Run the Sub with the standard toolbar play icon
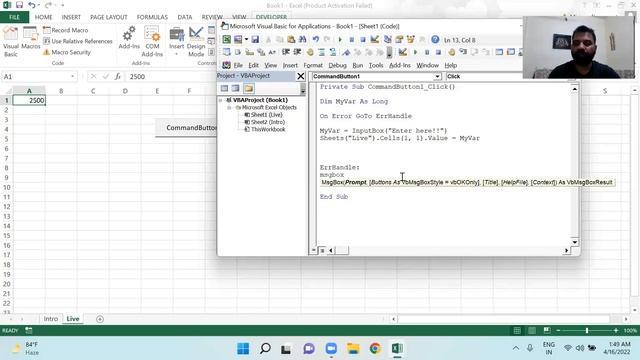 tap(340, 40)
